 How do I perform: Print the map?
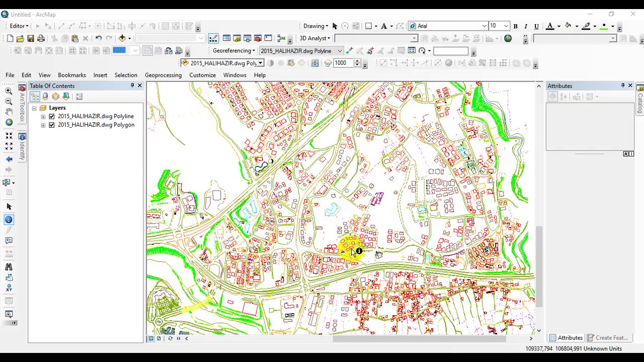41,38
